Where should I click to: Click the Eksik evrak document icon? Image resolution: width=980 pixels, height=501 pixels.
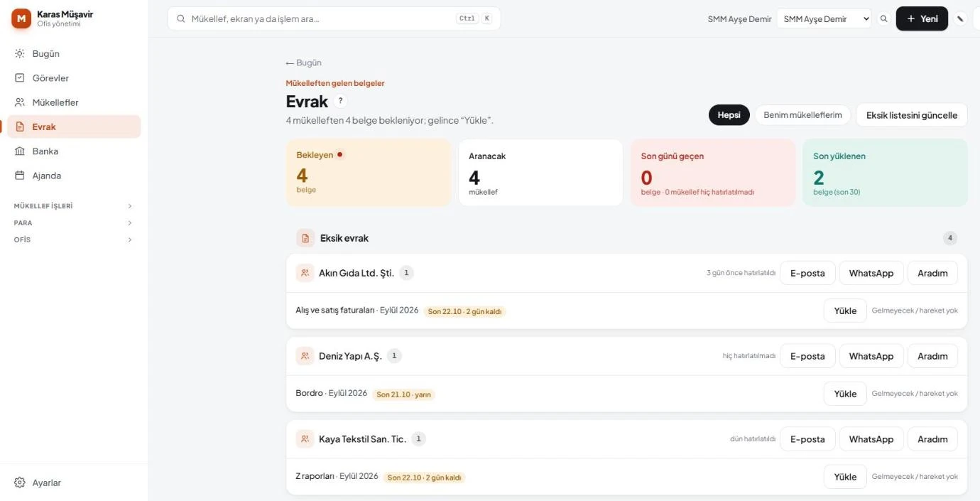[x=305, y=238]
